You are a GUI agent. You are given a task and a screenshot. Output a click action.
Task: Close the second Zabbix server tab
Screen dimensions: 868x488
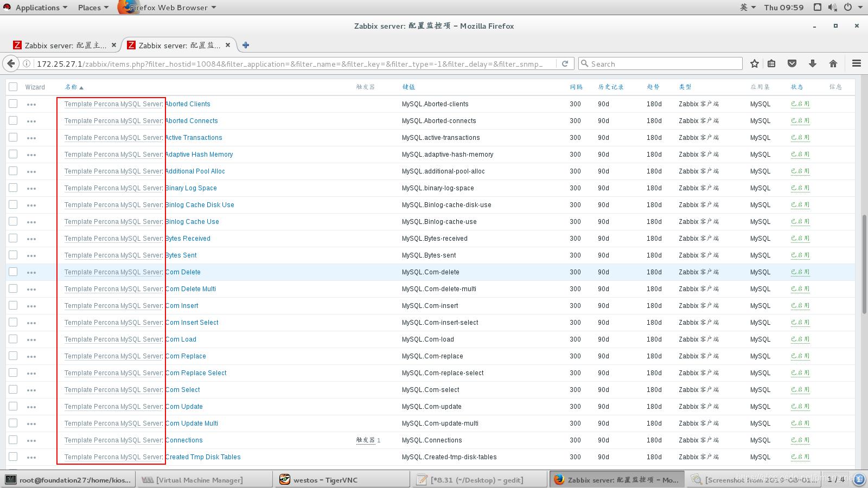tap(228, 45)
